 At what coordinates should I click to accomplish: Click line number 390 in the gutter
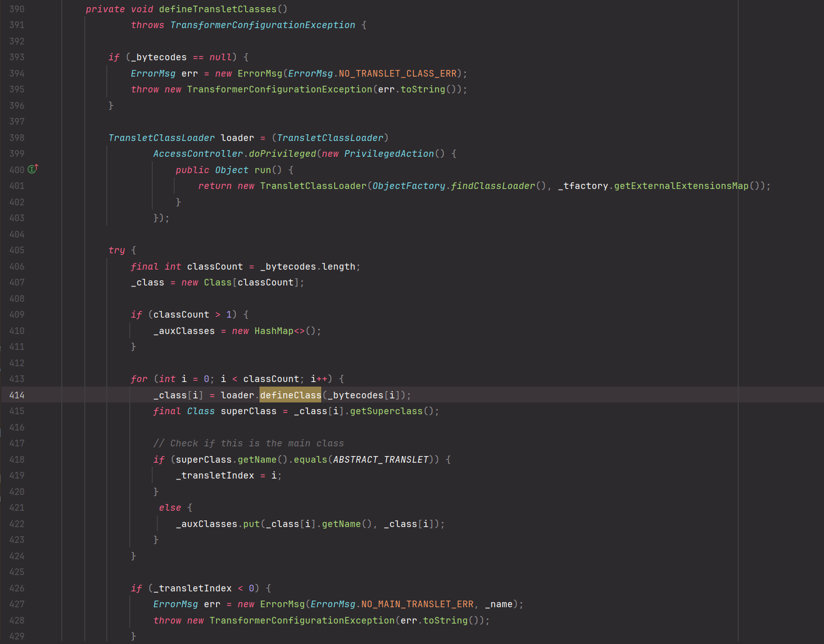coord(17,9)
